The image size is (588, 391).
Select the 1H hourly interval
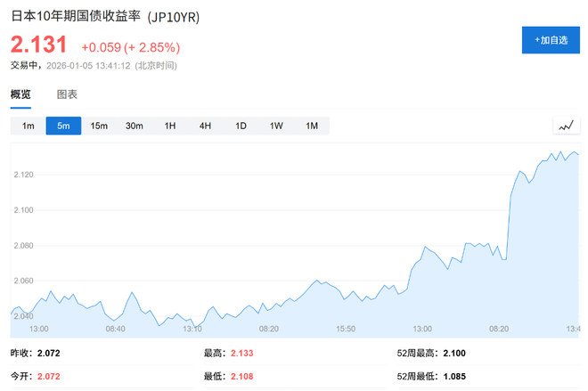coord(170,126)
